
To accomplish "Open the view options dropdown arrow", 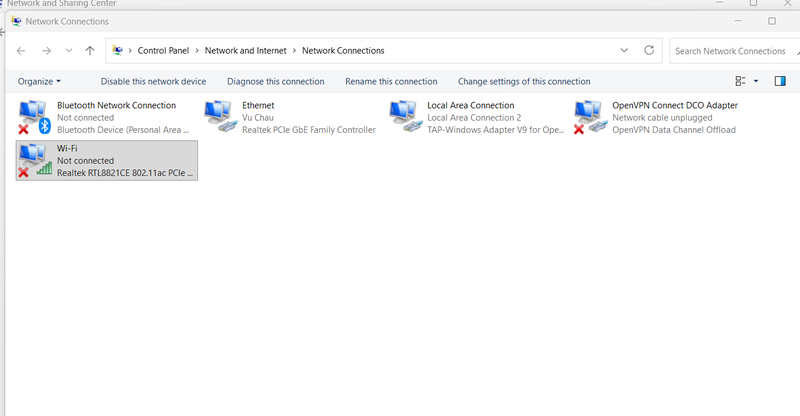I will (x=756, y=81).
